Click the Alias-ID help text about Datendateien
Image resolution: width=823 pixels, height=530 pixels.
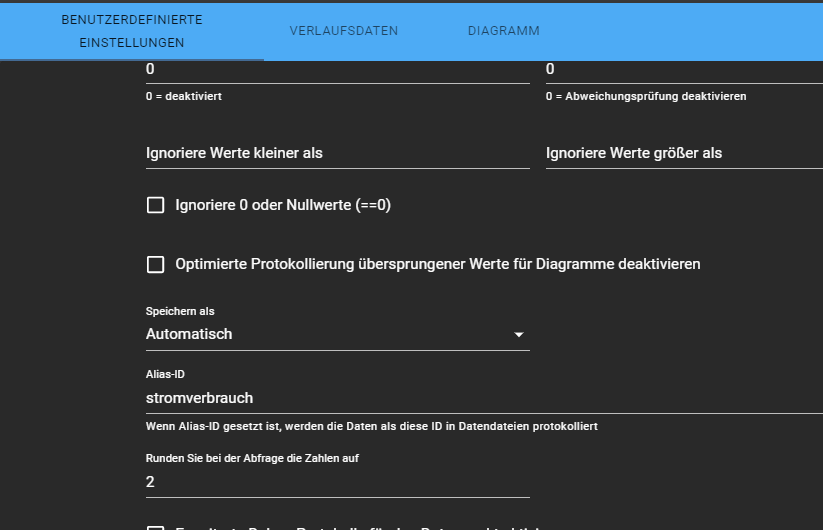pyautogui.click(x=372, y=427)
